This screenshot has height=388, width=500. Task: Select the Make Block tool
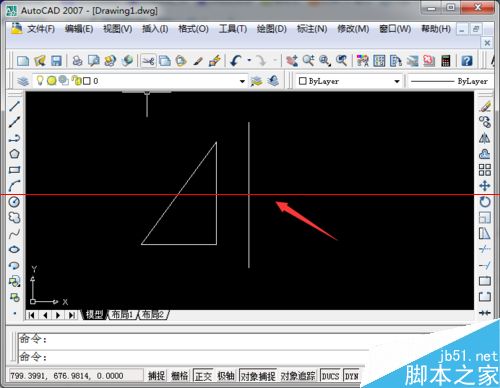point(14,297)
